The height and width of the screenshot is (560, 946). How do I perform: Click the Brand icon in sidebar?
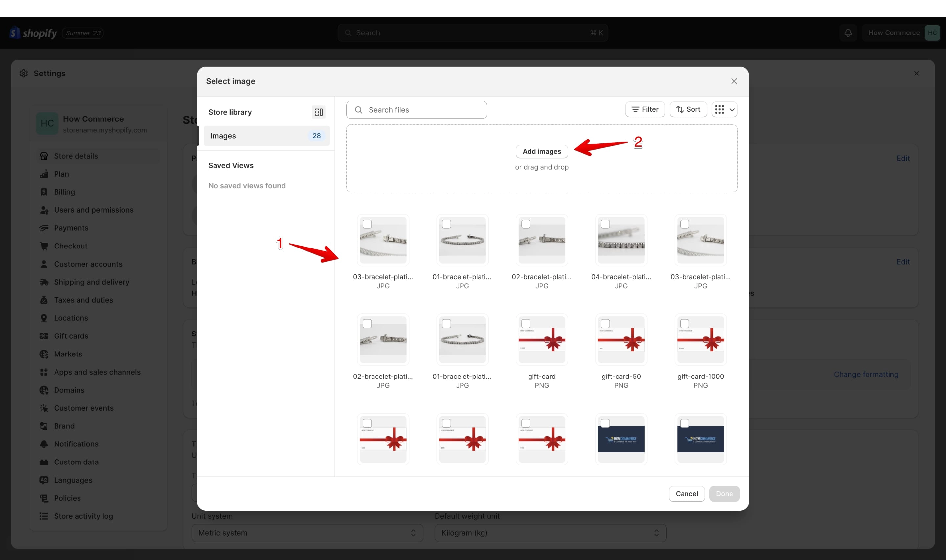44,426
